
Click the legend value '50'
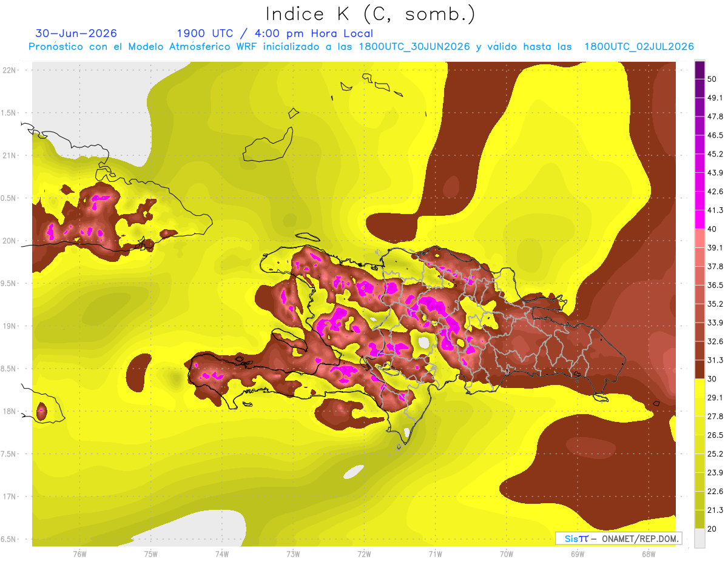[712, 79]
